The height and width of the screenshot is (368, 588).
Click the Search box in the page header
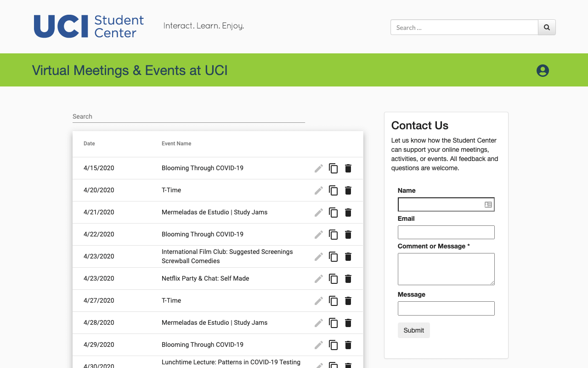pos(464,27)
